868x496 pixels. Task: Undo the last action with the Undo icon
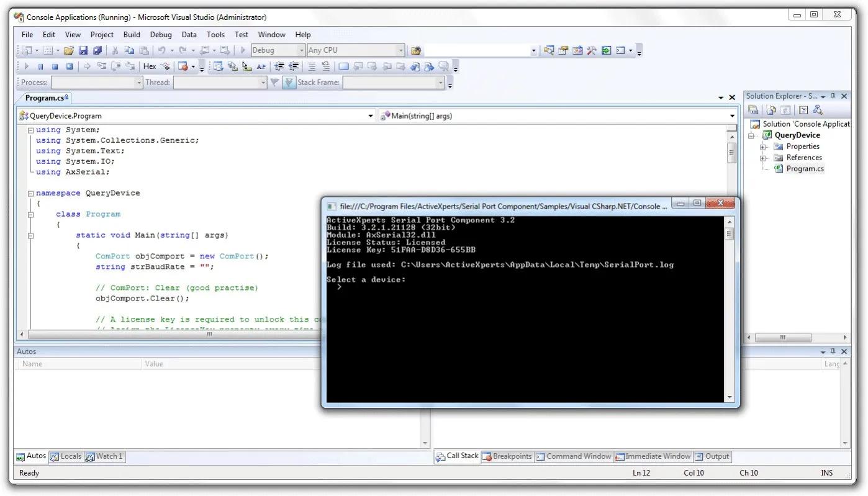point(161,50)
